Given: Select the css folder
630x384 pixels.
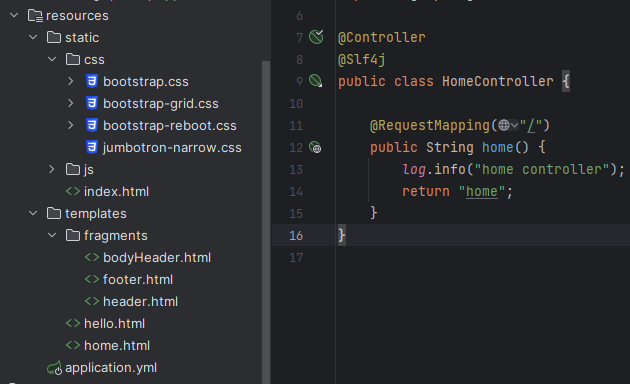Looking at the screenshot, I should pos(94,59).
